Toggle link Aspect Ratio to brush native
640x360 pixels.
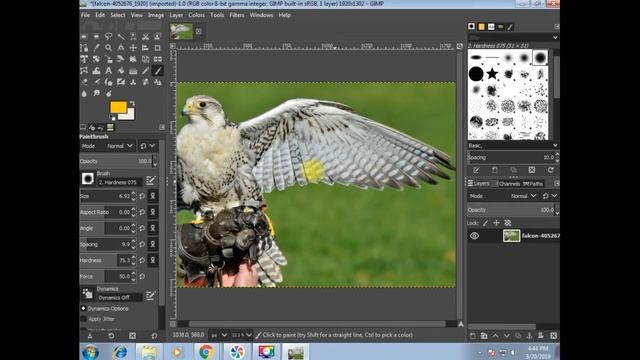(x=153, y=212)
